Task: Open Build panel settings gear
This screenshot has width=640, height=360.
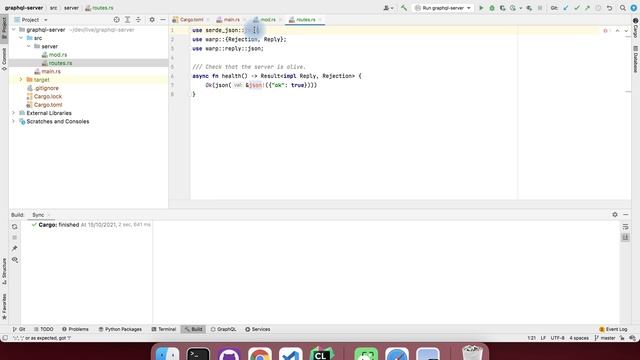Action: tap(615, 215)
